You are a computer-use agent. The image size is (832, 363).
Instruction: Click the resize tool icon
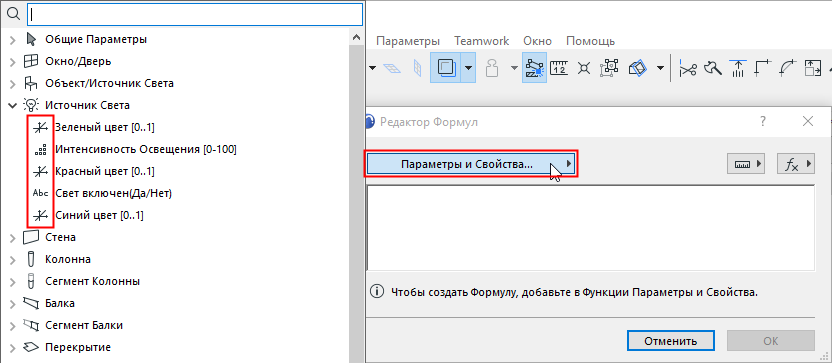pos(812,68)
